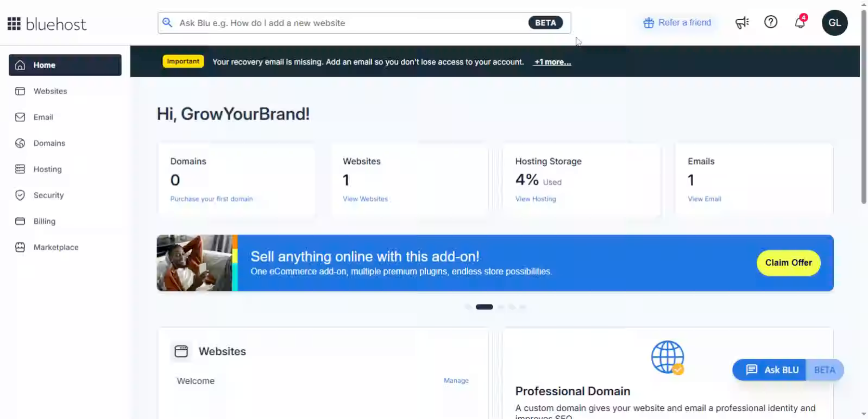Open the announcements megaphone icon
Screen dimensions: 868x419
[742, 22]
